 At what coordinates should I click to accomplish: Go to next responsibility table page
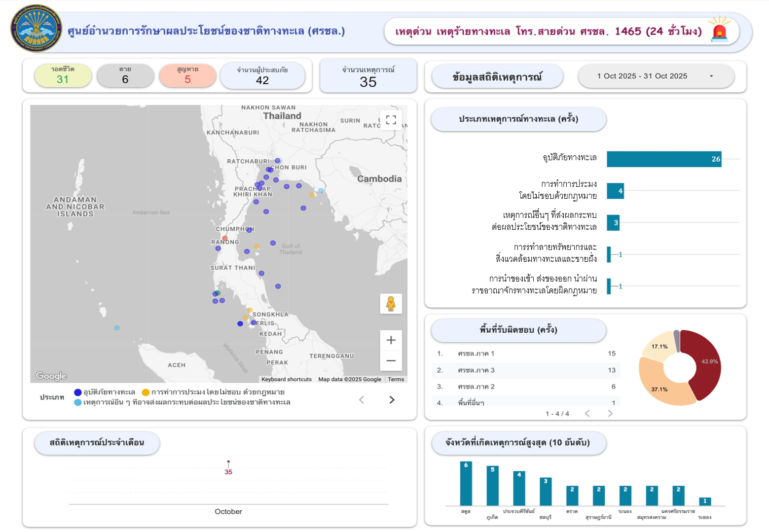click(610, 414)
